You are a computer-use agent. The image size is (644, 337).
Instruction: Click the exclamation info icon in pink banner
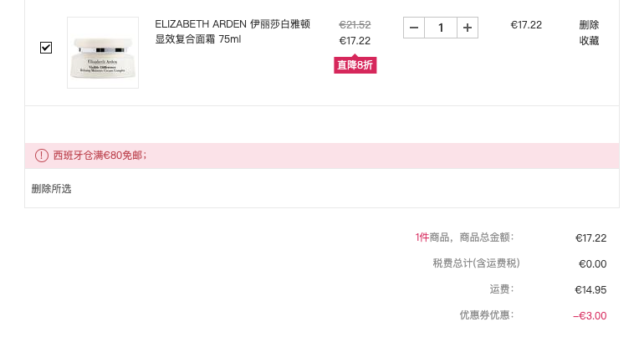(42, 156)
